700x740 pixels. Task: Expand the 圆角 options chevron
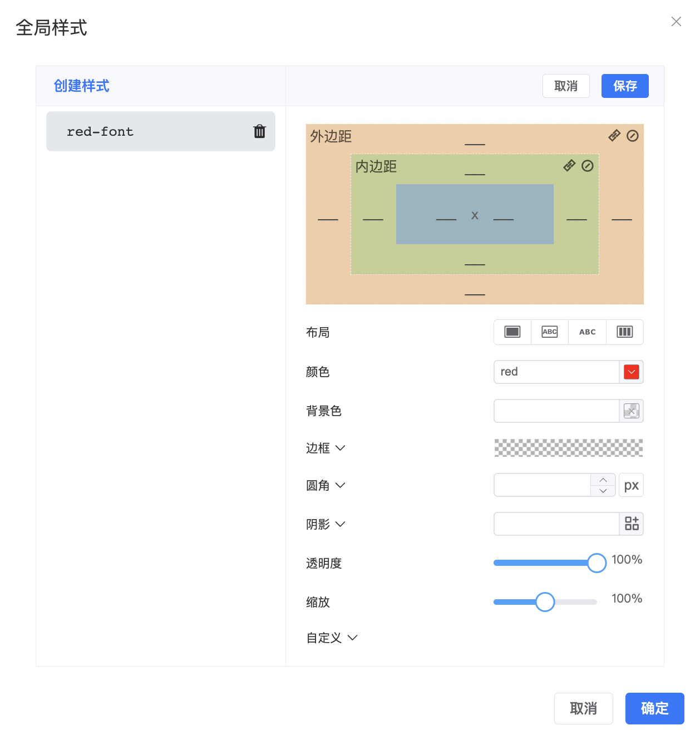[x=341, y=485]
